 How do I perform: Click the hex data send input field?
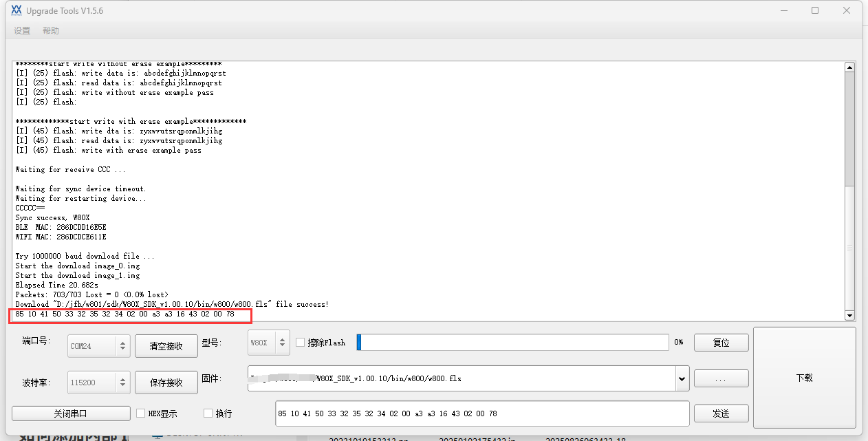[x=481, y=413]
